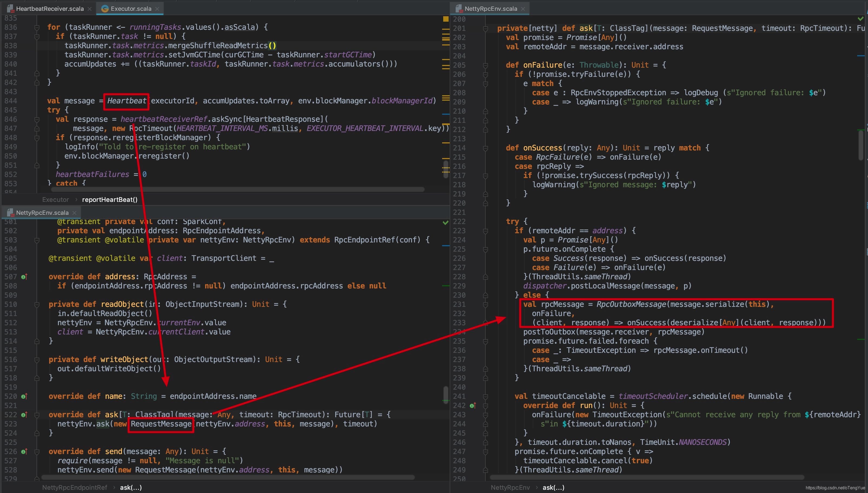Click timeoutScheduler on line 241
This screenshot has height=493, width=868.
(653, 396)
